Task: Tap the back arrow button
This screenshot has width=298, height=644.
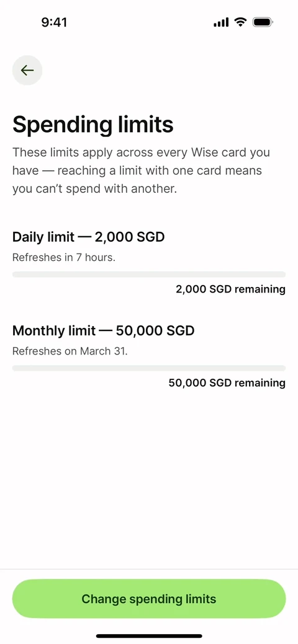Action: pyautogui.click(x=27, y=70)
